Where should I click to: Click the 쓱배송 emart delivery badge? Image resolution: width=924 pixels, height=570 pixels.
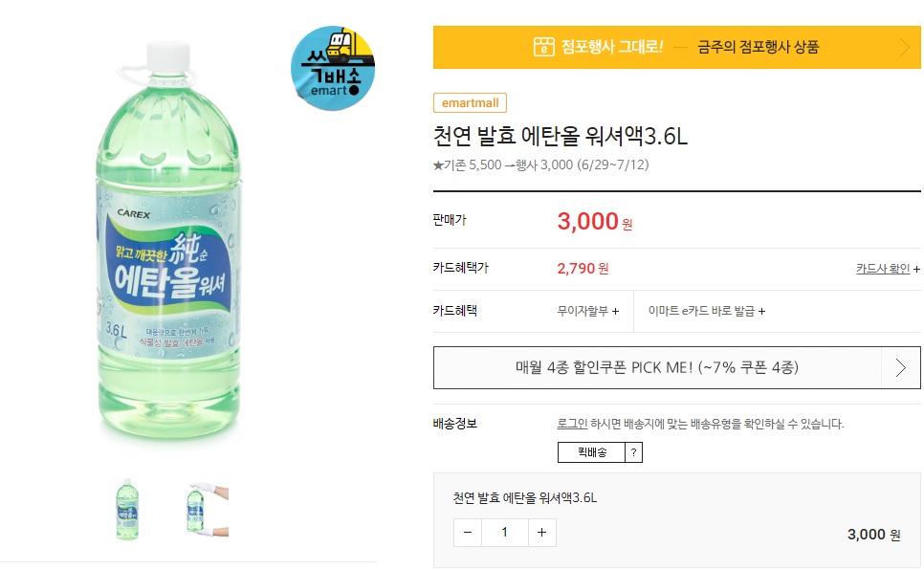(x=333, y=67)
